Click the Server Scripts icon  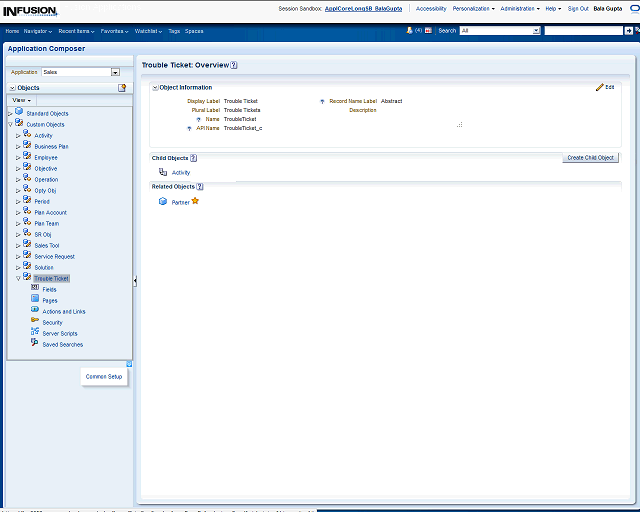[34, 333]
